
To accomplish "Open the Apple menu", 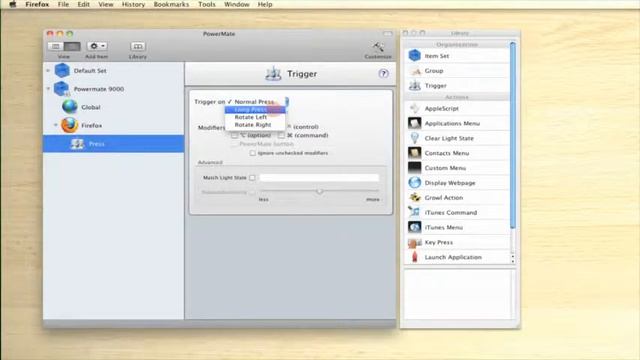I will [x=13, y=4].
